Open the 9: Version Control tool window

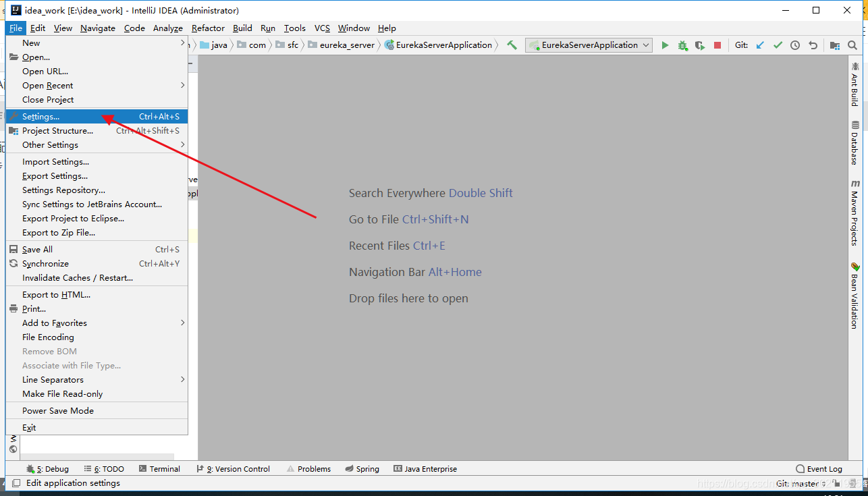(x=233, y=469)
